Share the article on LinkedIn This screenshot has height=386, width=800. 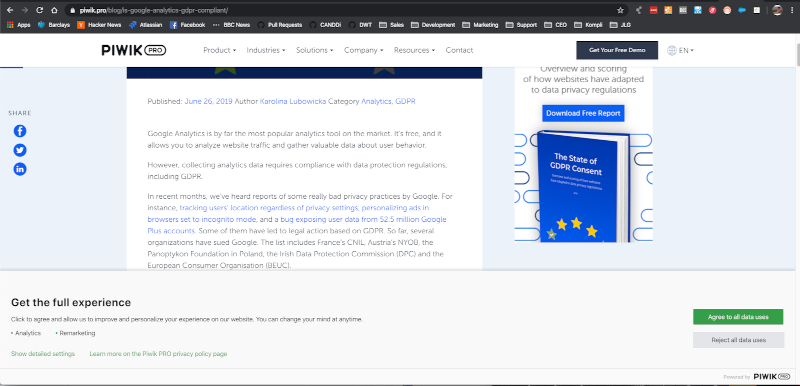click(x=20, y=169)
